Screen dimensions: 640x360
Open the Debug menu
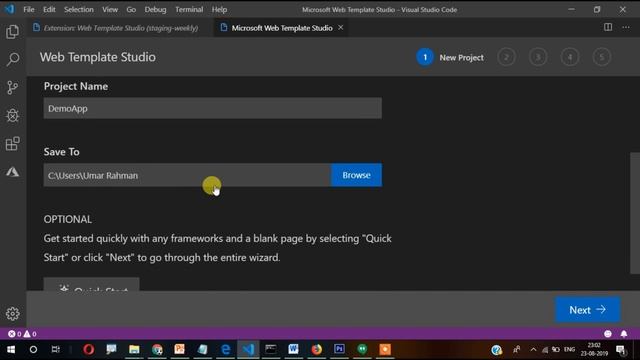point(155,9)
